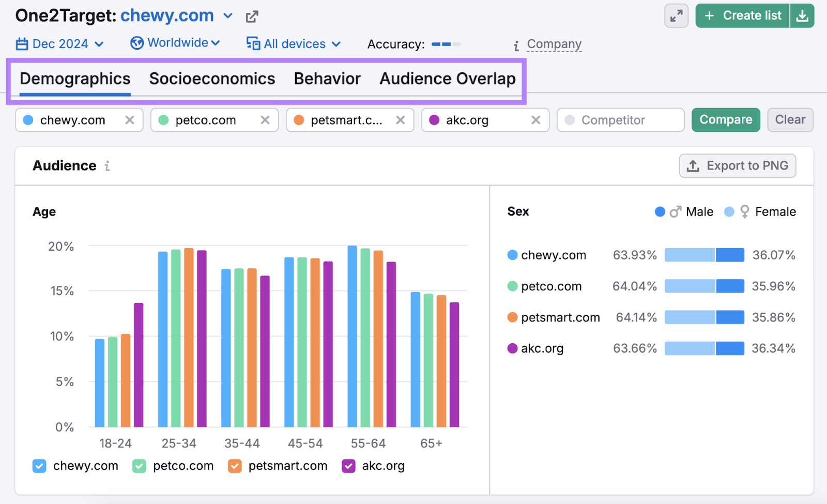Open the Dec 2024 date picker
Viewport: 827px width, 504px height.
tap(60, 44)
